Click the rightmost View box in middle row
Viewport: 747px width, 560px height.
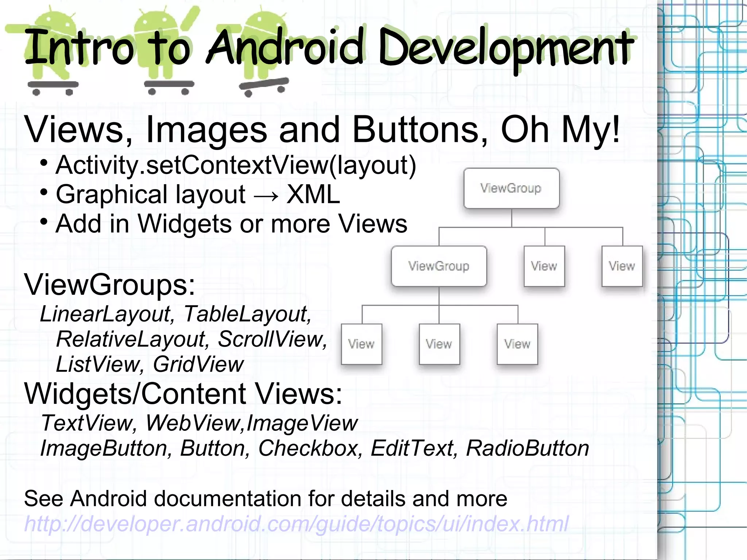[x=622, y=266]
